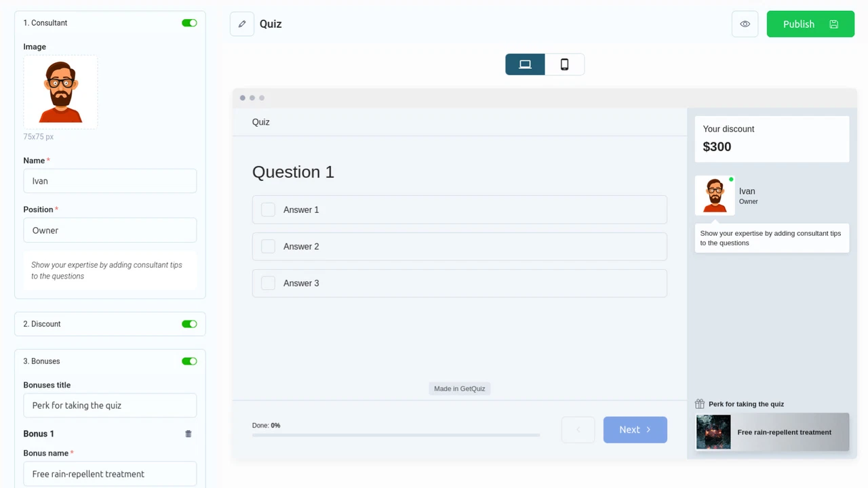
Task: Click the pencil edit icon beside Quiz title
Action: click(242, 24)
